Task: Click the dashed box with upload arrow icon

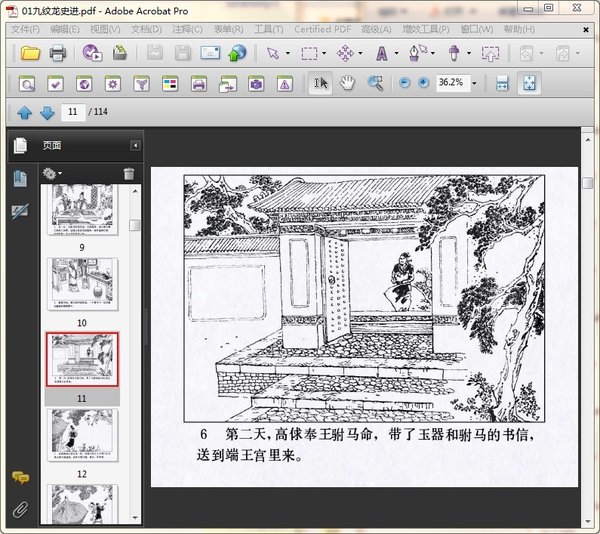Action: 490,53
